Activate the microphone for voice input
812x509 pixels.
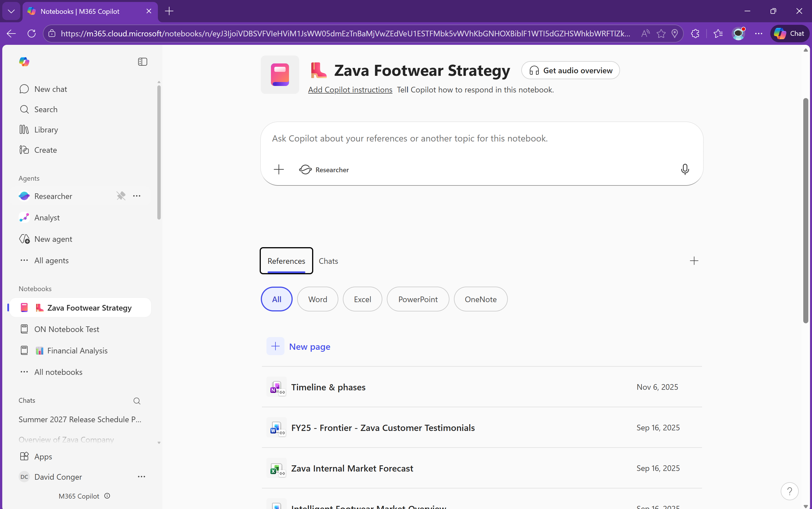point(685,169)
